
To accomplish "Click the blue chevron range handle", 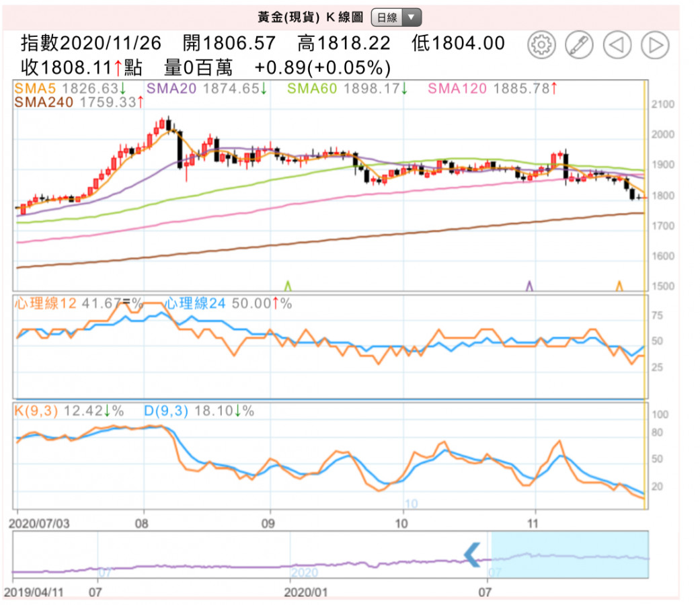I will (472, 555).
